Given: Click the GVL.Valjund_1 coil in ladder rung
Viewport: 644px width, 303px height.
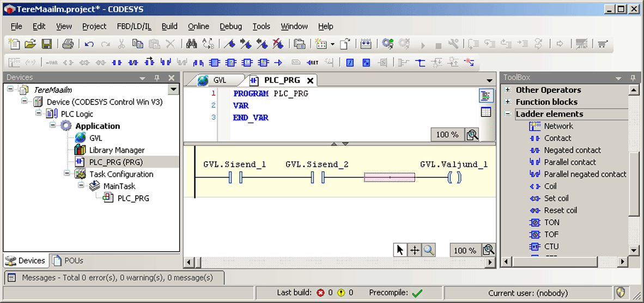Looking at the screenshot, I should pos(454,177).
